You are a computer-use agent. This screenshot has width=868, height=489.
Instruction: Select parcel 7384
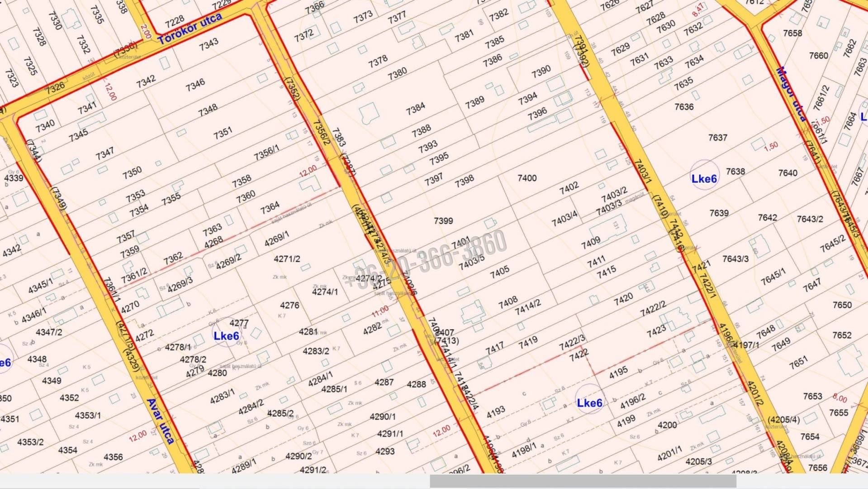tap(415, 109)
